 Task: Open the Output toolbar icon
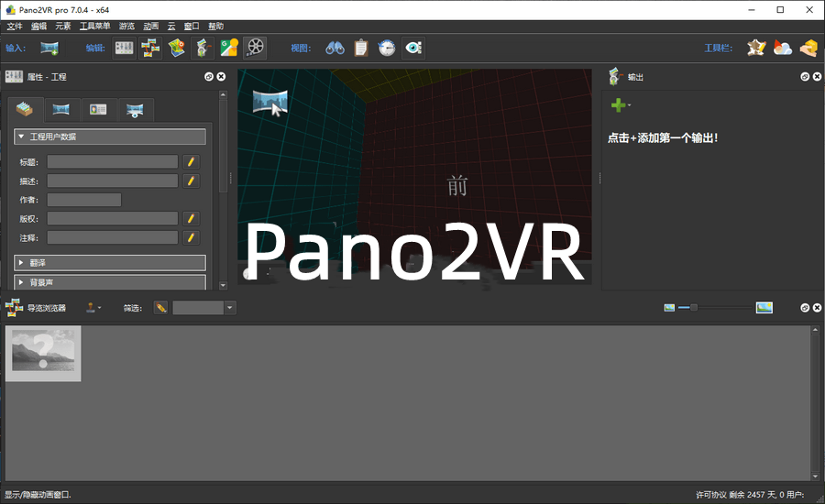[x=203, y=49]
